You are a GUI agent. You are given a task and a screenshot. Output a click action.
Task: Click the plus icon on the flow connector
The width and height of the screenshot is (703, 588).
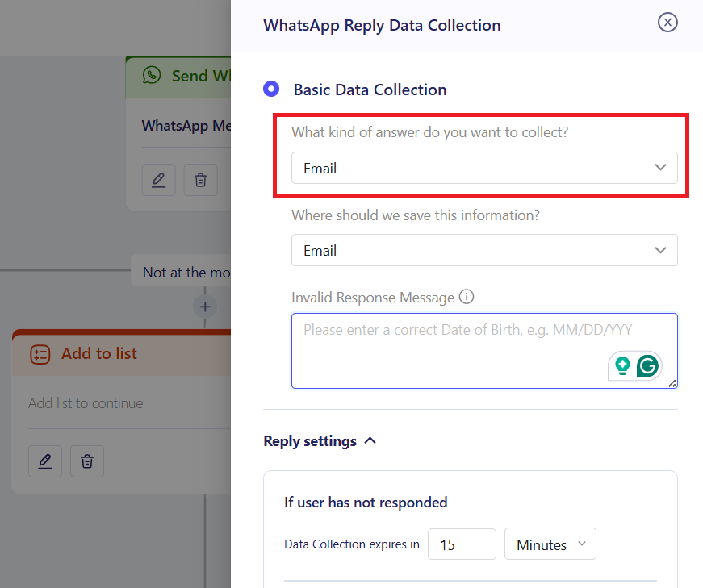tap(204, 307)
